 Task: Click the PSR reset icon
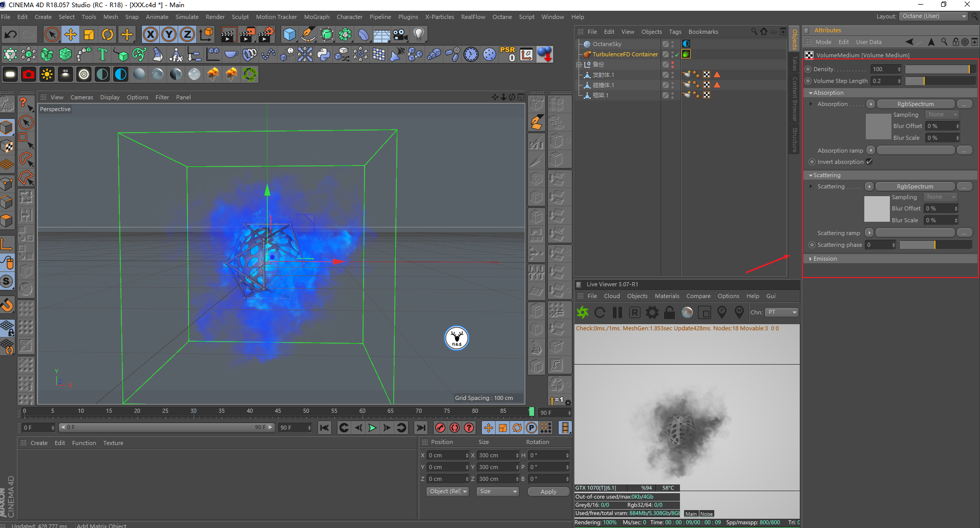click(507, 54)
